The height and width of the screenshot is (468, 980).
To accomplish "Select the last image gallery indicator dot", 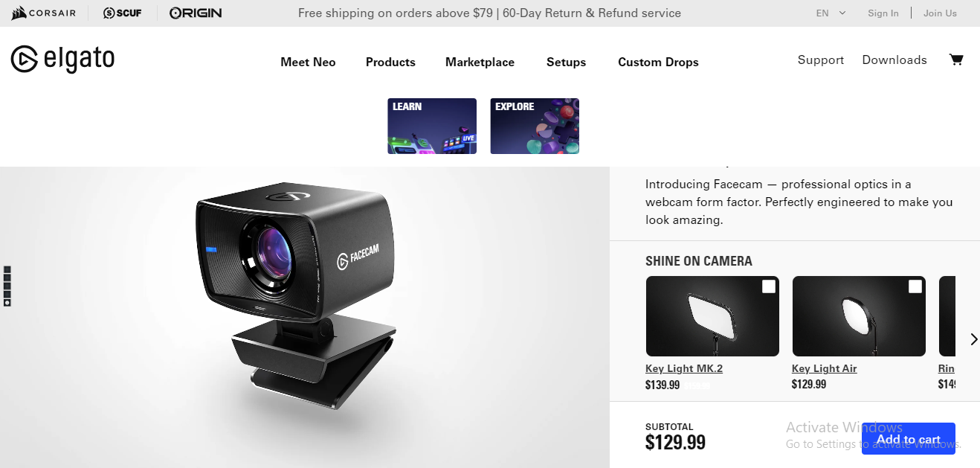I will tap(7, 303).
